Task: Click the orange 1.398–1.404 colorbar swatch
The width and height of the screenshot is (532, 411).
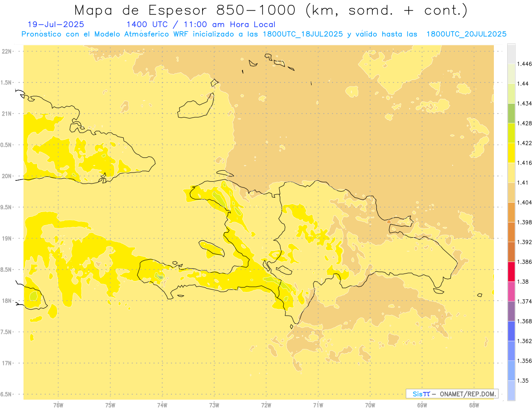Action: [x=511, y=212]
